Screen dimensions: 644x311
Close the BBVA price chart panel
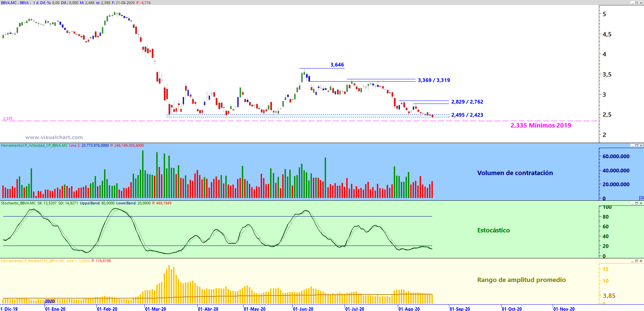(641, 3)
